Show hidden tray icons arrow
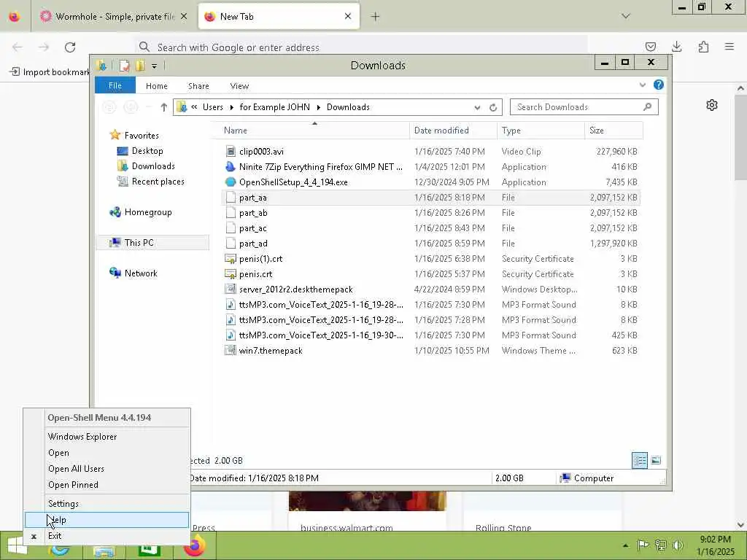 625,545
